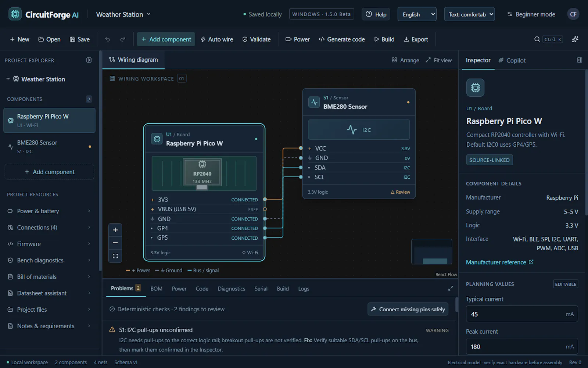588x368 pixels.
Task: Collapse the Weather Station tree node
Action: tap(8, 79)
